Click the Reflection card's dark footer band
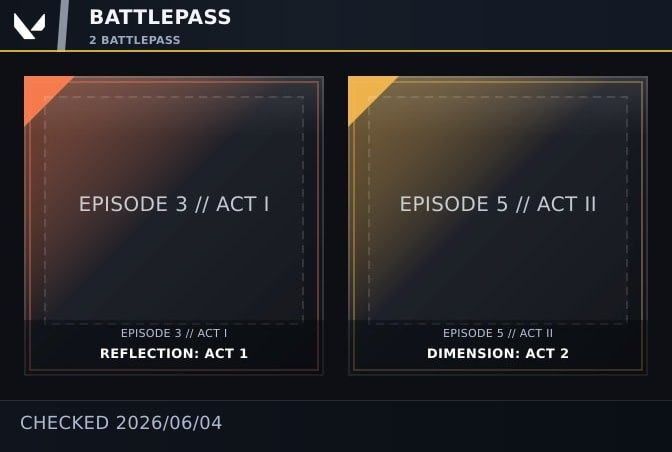 coord(174,347)
